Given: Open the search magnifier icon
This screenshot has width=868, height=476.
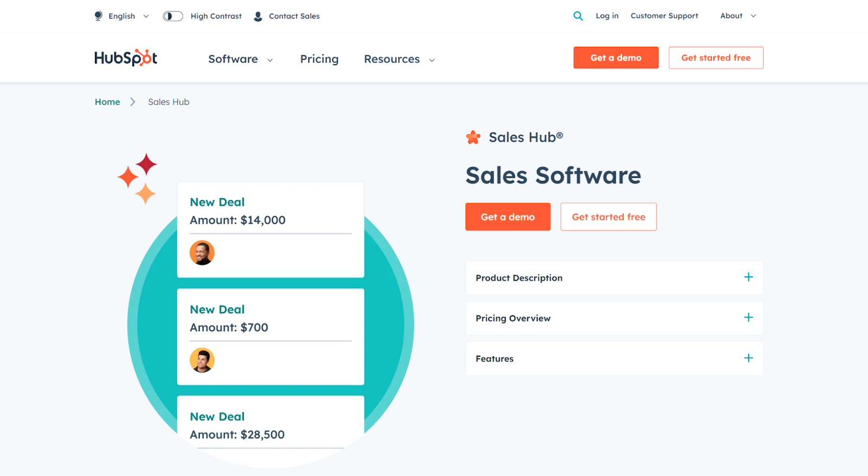Looking at the screenshot, I should tap(578, 16).
